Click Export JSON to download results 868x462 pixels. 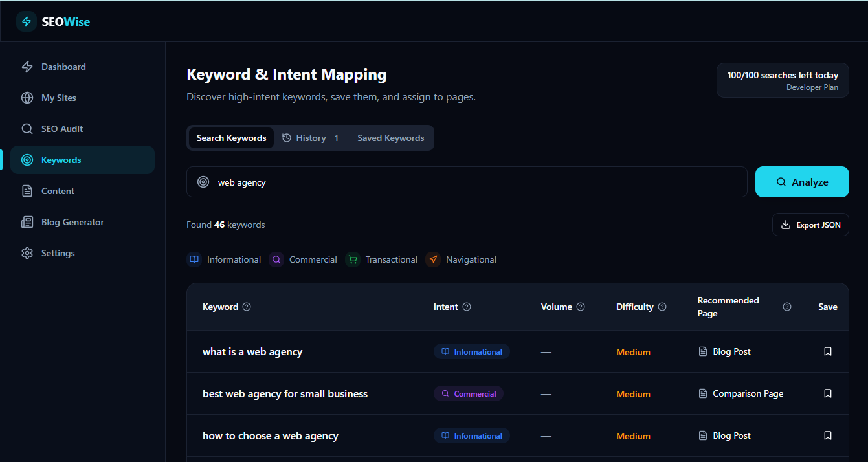(x=810, y=225)
